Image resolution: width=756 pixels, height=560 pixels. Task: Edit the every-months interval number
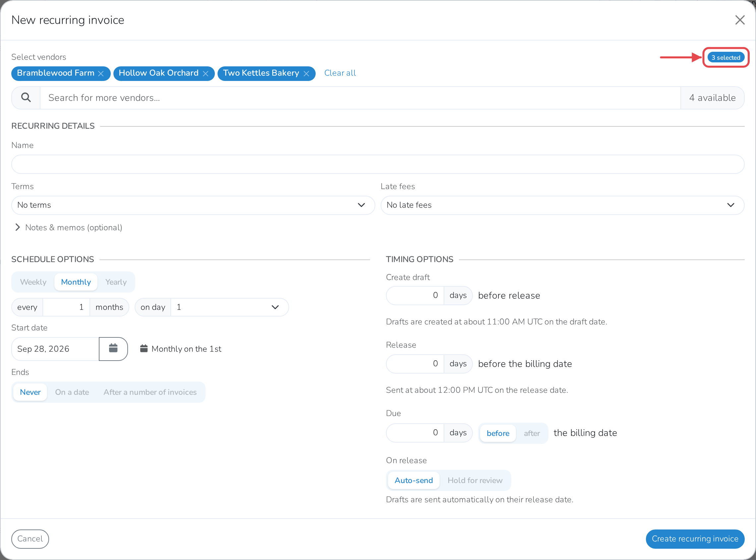click(x=66, y=307)
